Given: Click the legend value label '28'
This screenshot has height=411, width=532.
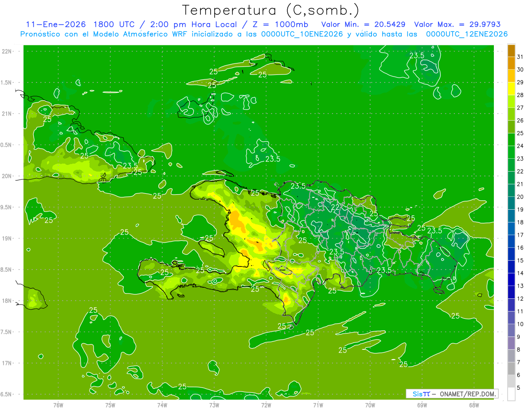Looking at the screenshot, I should tap(520, 95).
